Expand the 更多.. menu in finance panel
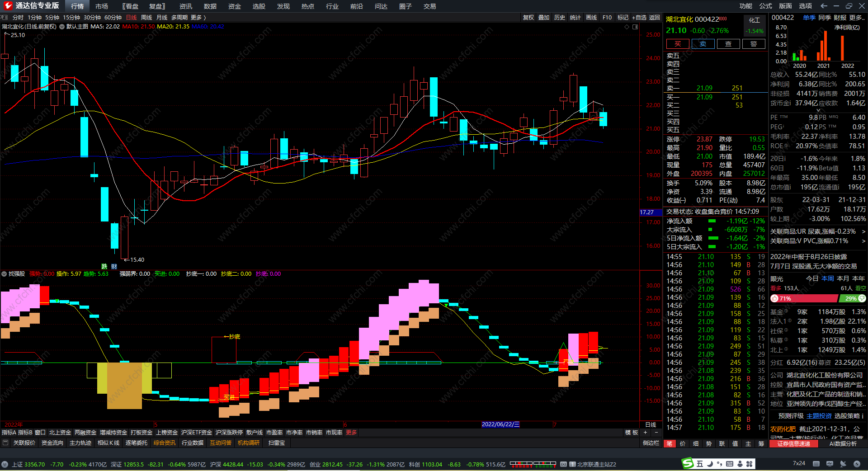The image size is (868, 471). point(857,18)
